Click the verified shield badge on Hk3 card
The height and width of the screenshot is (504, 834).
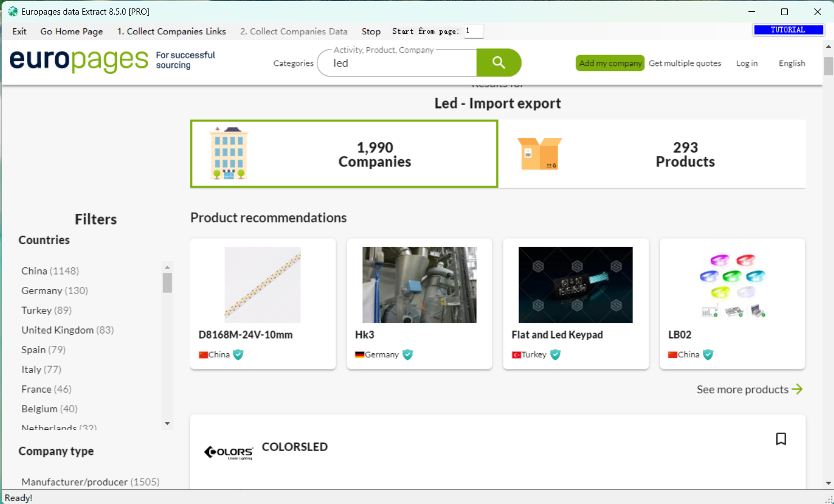408,354
